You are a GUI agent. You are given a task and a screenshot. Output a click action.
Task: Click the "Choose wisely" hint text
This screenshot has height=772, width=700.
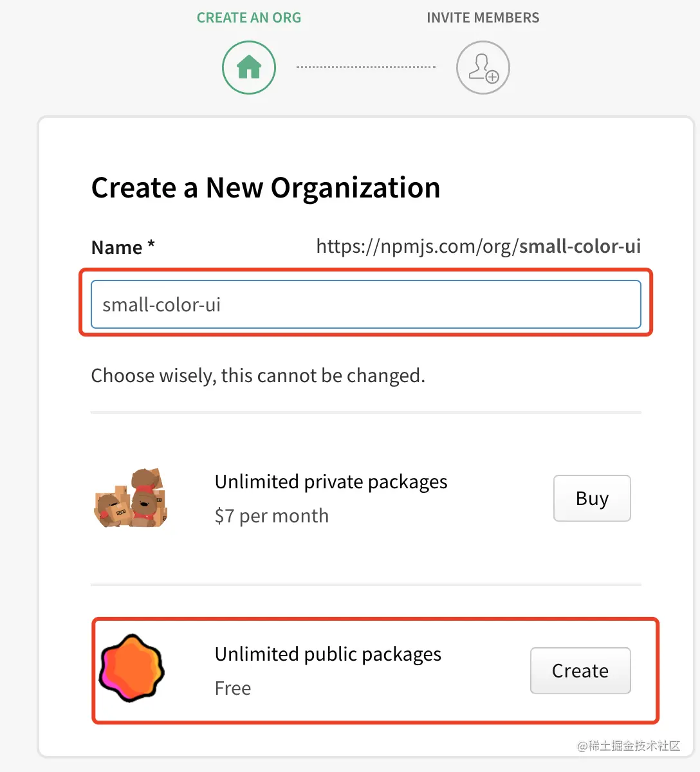(x=258, y=376)
